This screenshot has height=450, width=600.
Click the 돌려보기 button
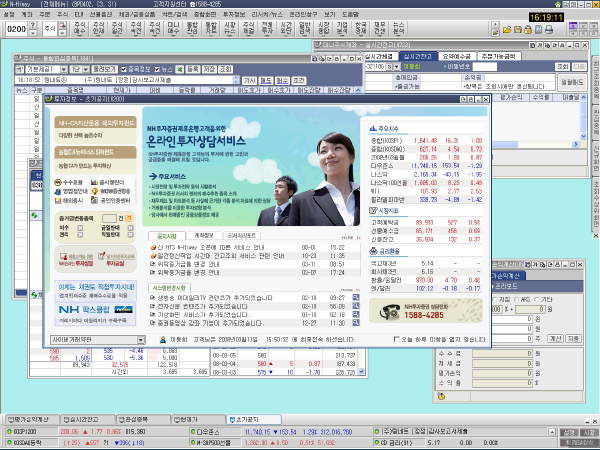[104, 69]
